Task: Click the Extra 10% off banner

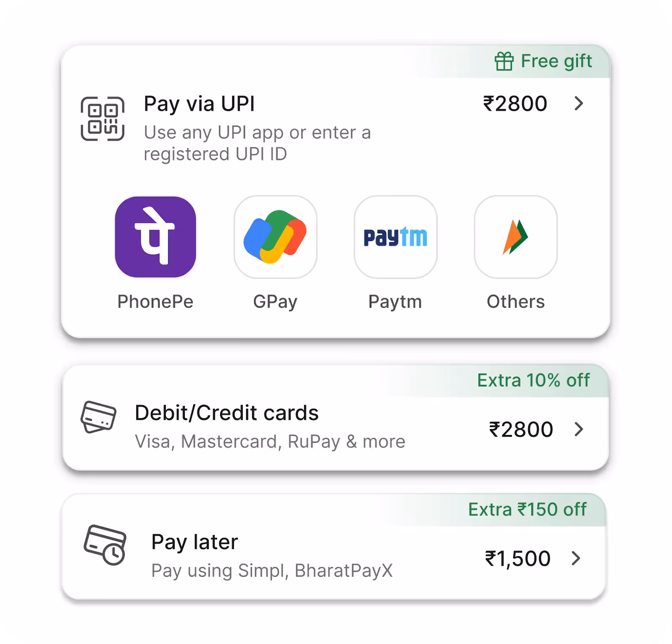Action: tap(533, 380)
